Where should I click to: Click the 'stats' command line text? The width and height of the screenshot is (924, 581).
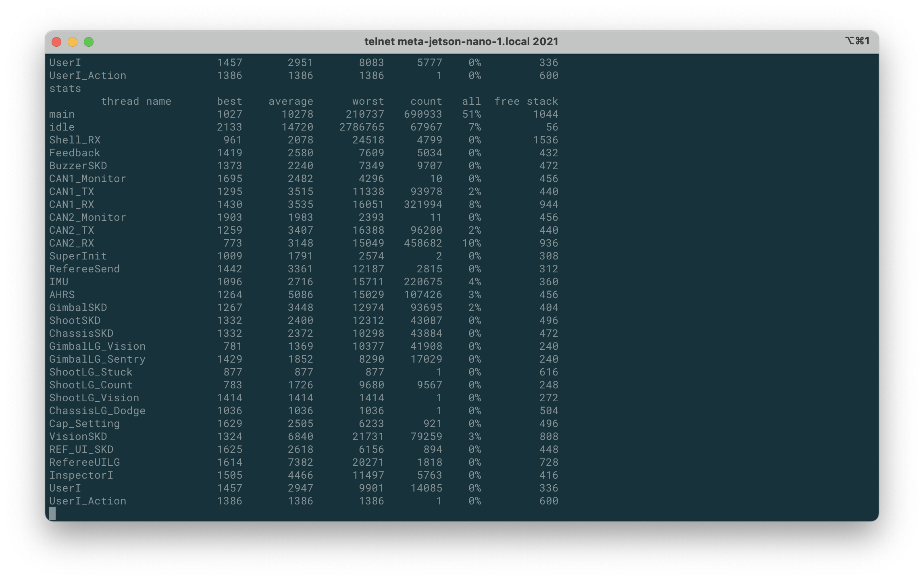click(x=65, y=88)
